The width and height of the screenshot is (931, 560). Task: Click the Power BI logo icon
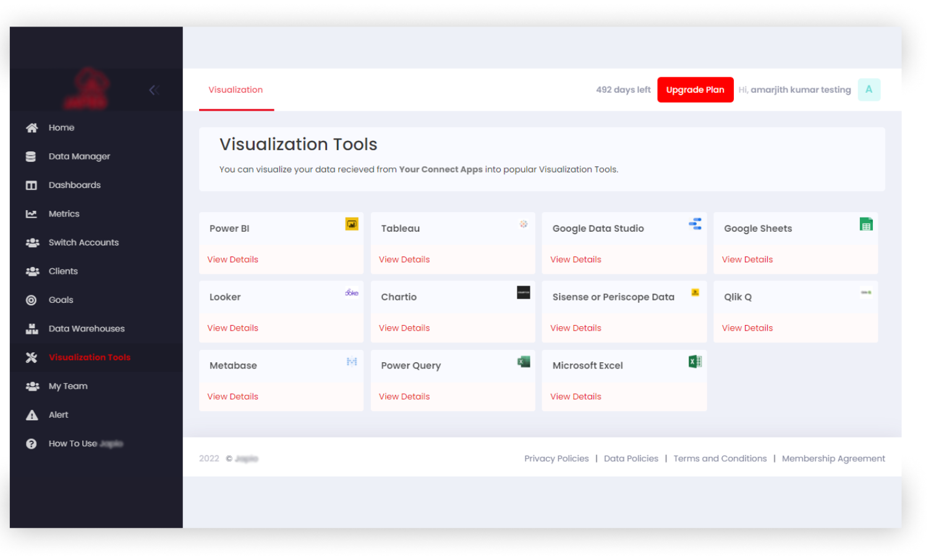[352, 224]
